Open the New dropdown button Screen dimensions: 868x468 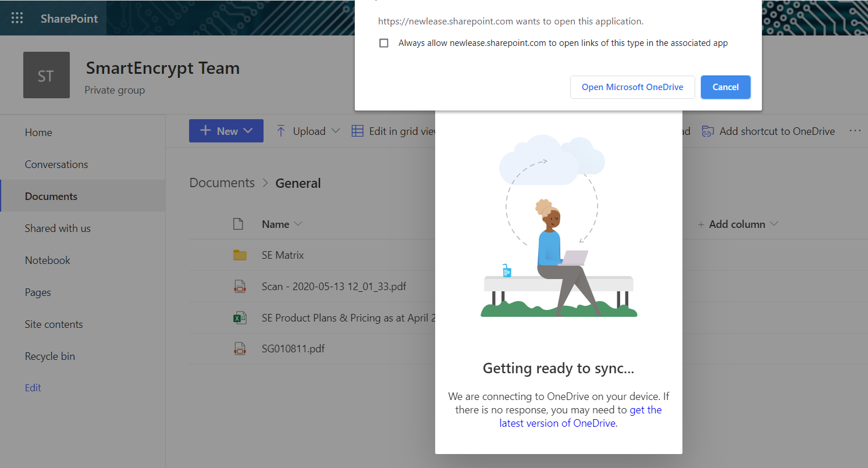tap(226, 131)
